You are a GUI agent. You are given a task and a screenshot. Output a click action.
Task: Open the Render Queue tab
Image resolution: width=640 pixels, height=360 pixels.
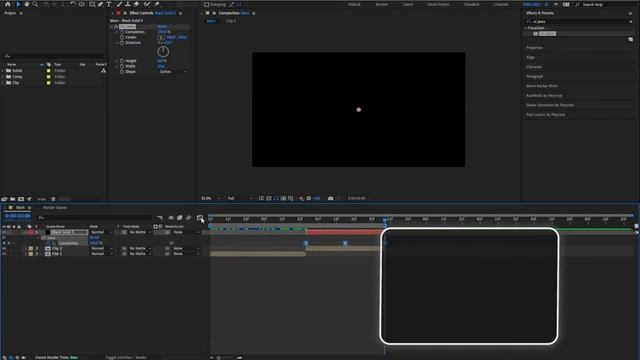tap(55, 208)
